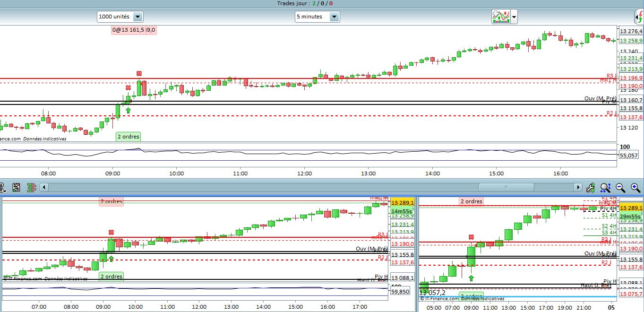Click red 2 ordres label in bottom-right chart
This screenshot has height=312, width=644.
click(472, 201)
